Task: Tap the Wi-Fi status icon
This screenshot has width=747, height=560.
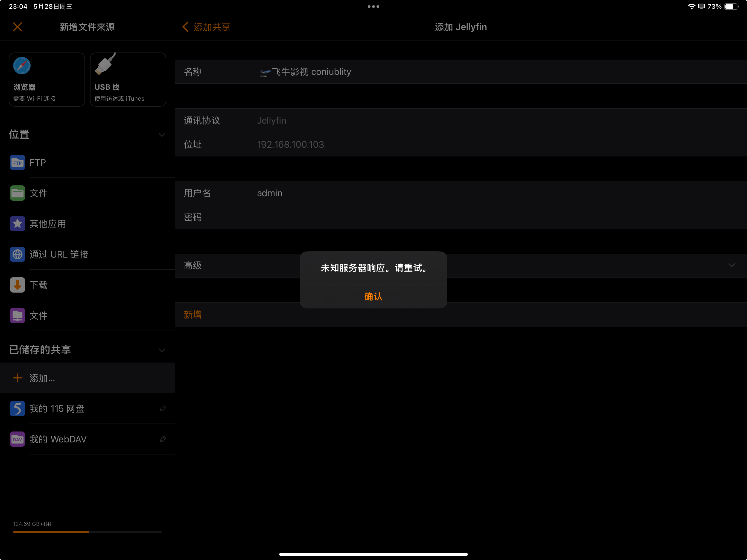Action: (x=691, y=6)
